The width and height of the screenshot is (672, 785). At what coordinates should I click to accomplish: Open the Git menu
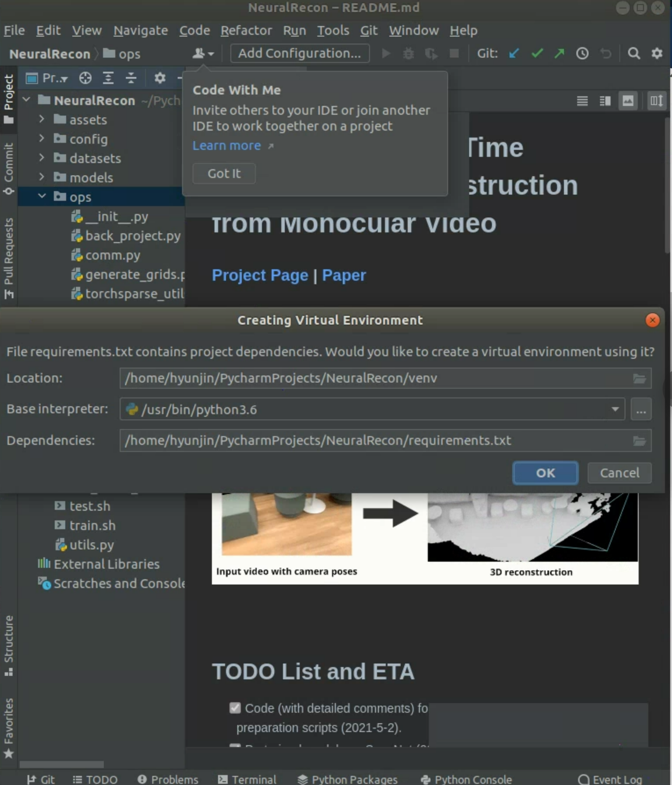369,30
